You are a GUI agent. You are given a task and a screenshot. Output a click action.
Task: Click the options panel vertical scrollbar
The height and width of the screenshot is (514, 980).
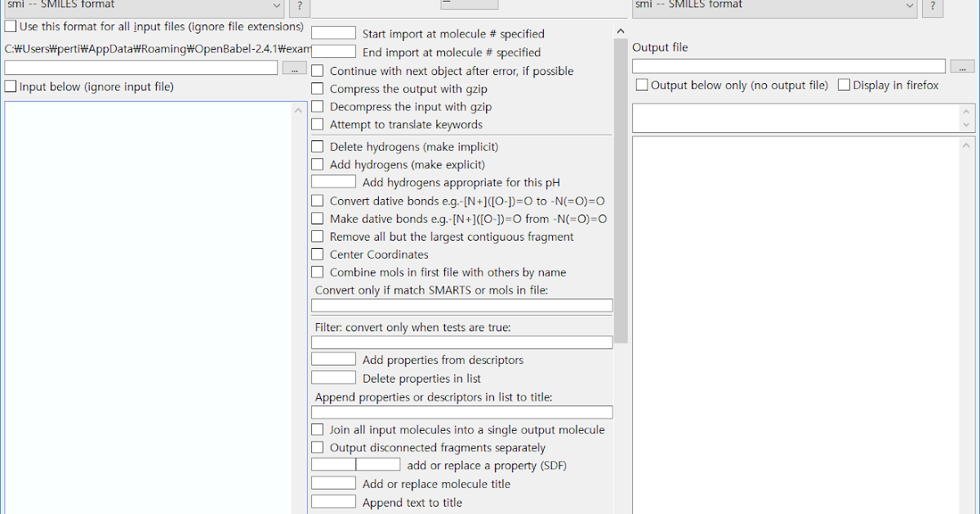coord(621,189)
